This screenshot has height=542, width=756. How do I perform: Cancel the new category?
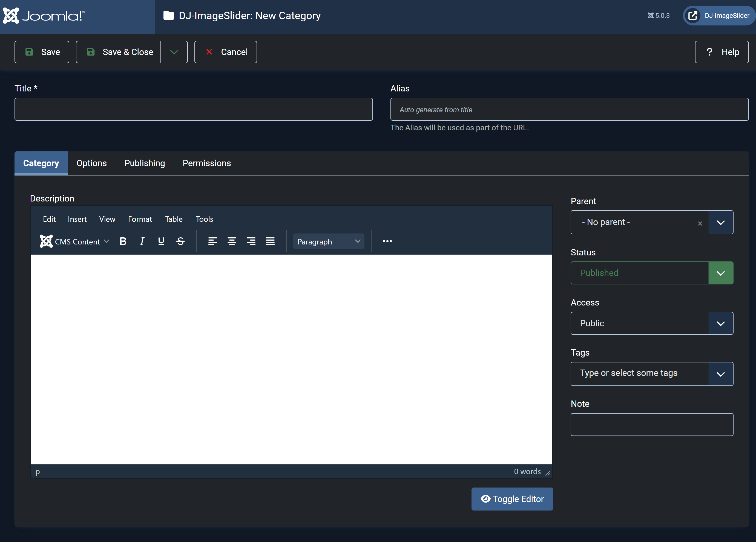tap(226, 52)
